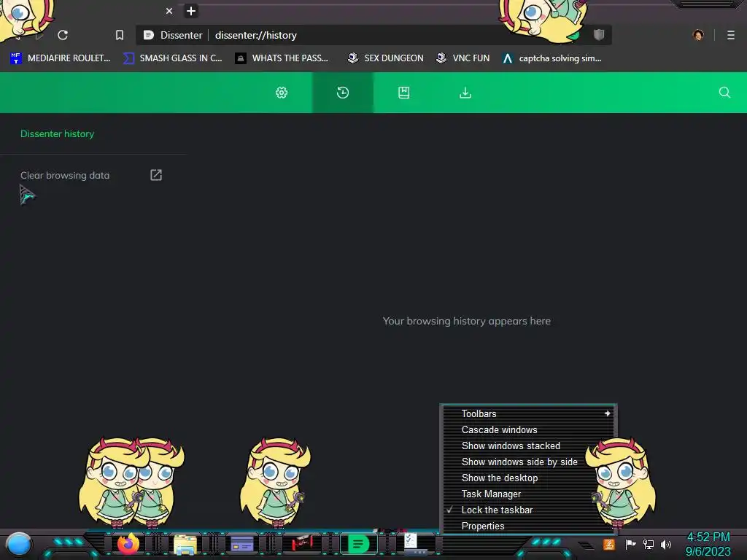This screenshot has height=560, width=747.
Task: Open the profile avatar icon
Action: click(x=698, y=35)
